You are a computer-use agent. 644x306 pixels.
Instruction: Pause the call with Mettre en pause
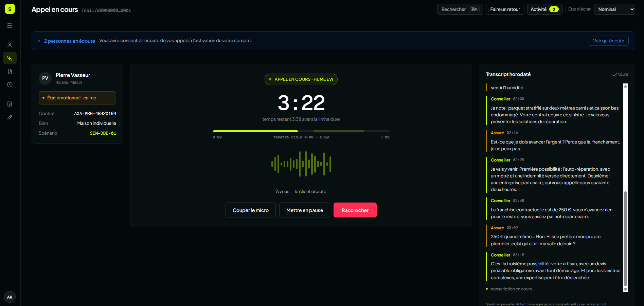[305, 210]
